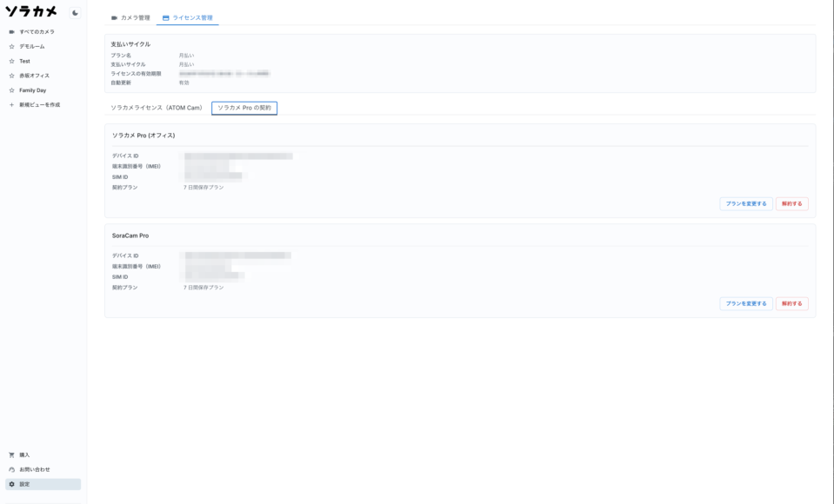
Task: Click the ライセンスの有効期限 label
Action: tap(136, 74)
